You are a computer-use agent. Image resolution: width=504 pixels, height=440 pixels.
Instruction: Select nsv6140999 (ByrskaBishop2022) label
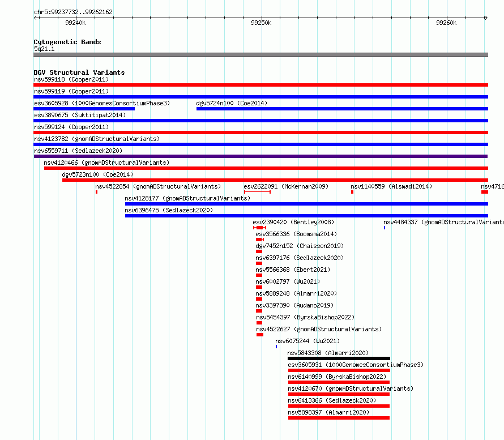click(337, 377)
